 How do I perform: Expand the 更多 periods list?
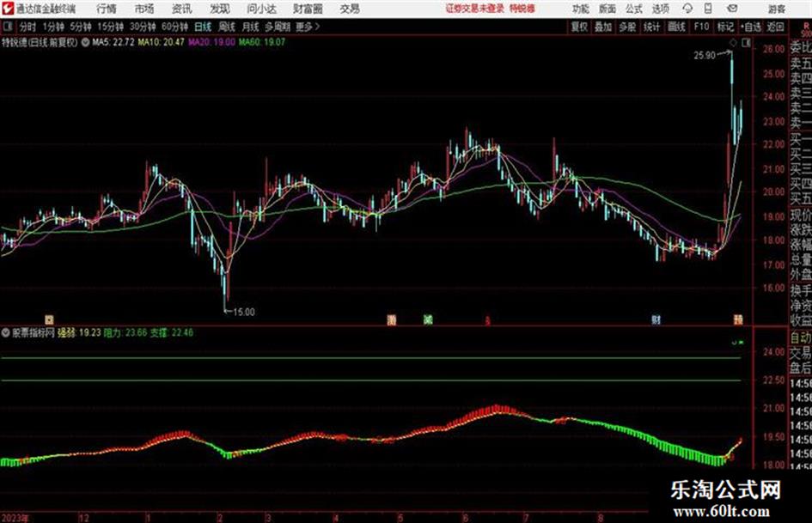[308, 27]
